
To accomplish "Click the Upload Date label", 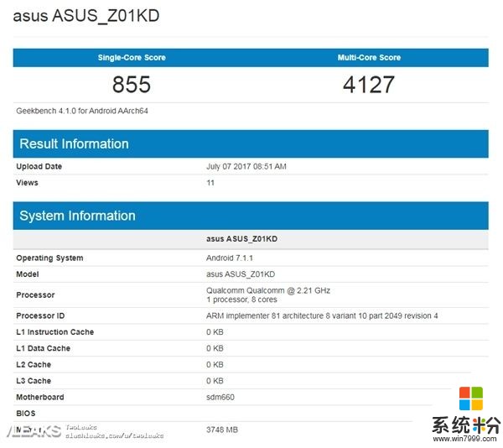I will pyautogui.click(x=39, y=166).
